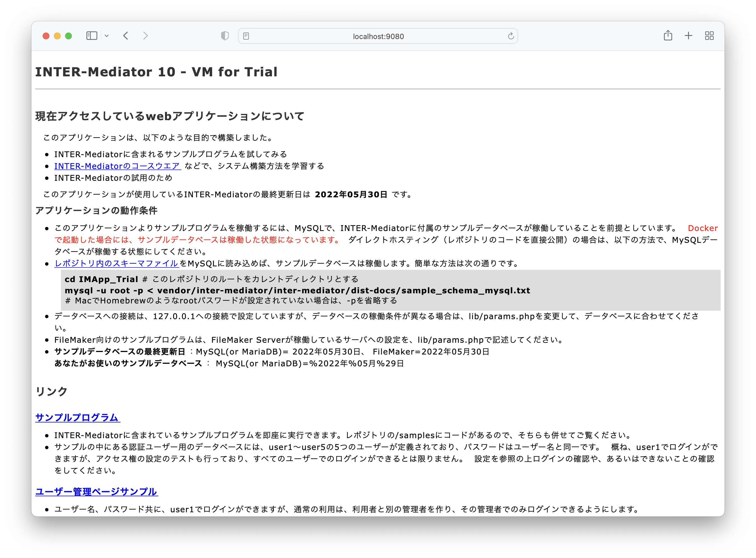Show the reader view page icon
Screen dimensions: 756x558
(246, 36)
